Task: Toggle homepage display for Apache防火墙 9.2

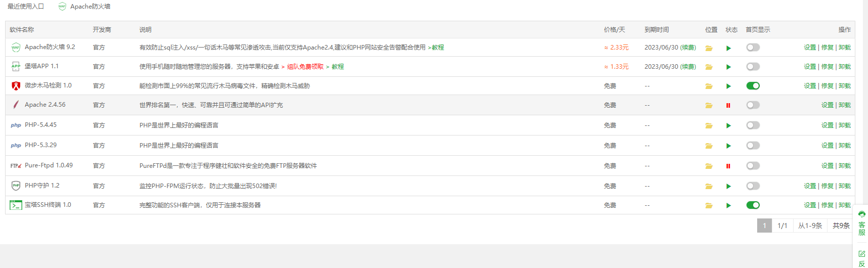Action: pos(753,48)
